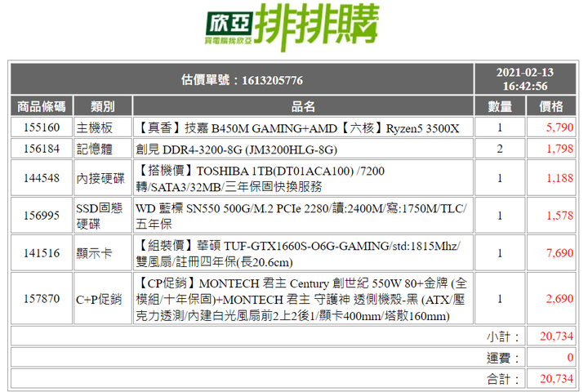Click the 運費 label
Image resolution: width=588 pixels, height=392 pixels.
502,358
